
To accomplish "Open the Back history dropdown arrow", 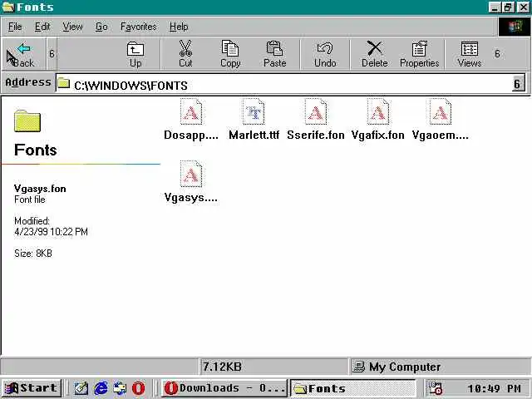I will click(x=52, y=54).
